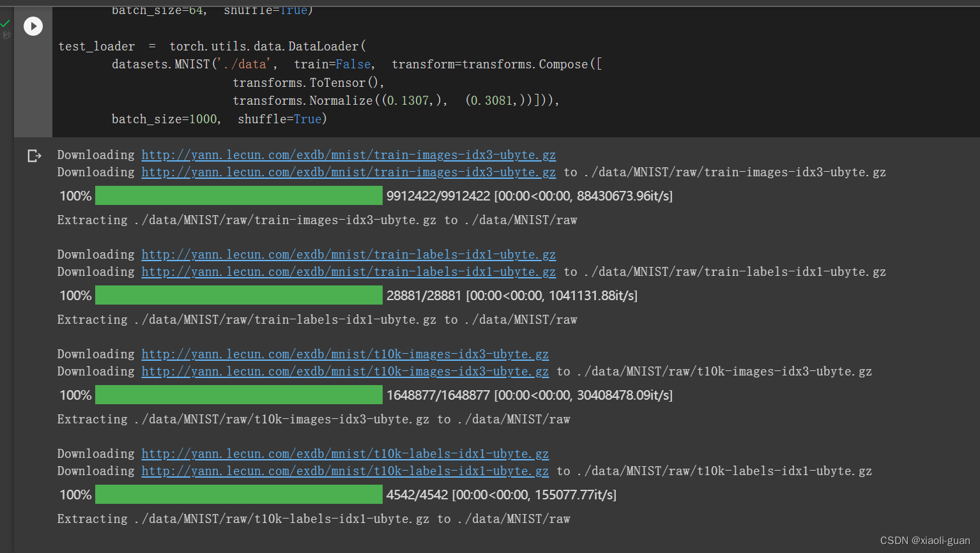Open first t10k-images-idx3-ubyte.gz link

[x=345, y=354]
